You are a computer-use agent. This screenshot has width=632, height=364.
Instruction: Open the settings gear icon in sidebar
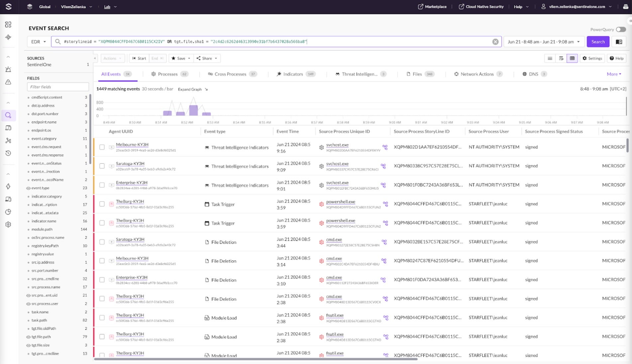(x=8, y=225)
